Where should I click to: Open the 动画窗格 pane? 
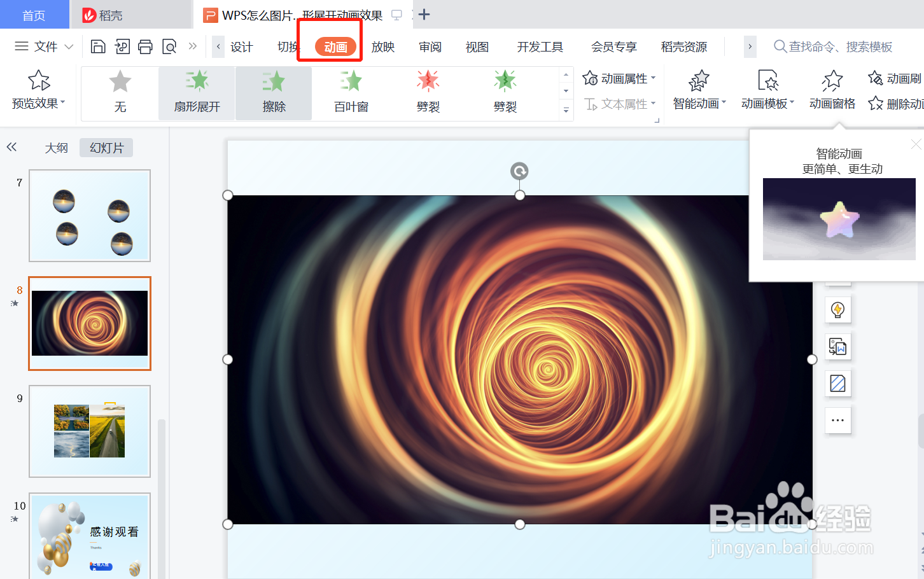click(x=832, y=90)
